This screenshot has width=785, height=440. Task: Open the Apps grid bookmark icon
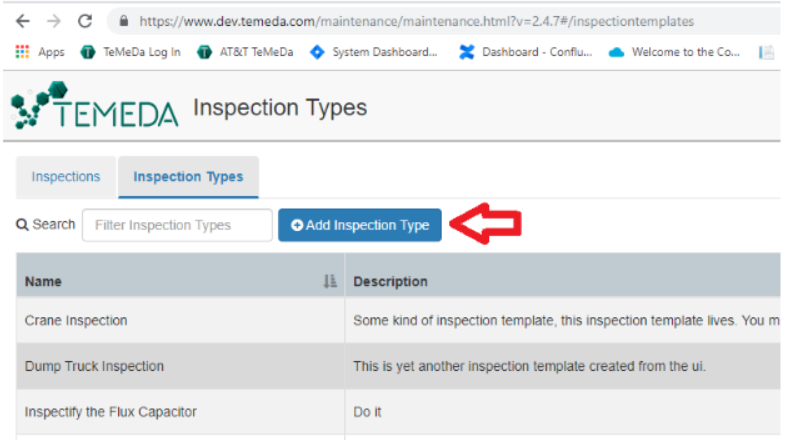(x=22, y=52)
